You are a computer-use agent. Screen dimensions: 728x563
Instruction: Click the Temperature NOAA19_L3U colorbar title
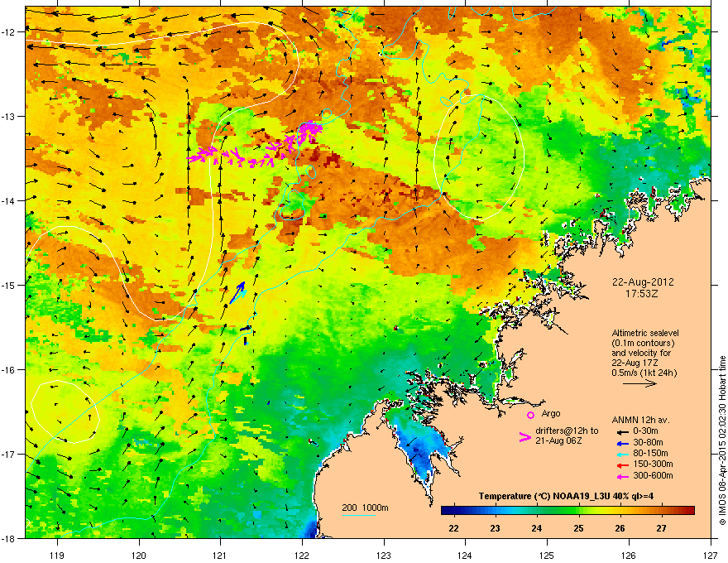pyautogui.click(x=567, y=496)
